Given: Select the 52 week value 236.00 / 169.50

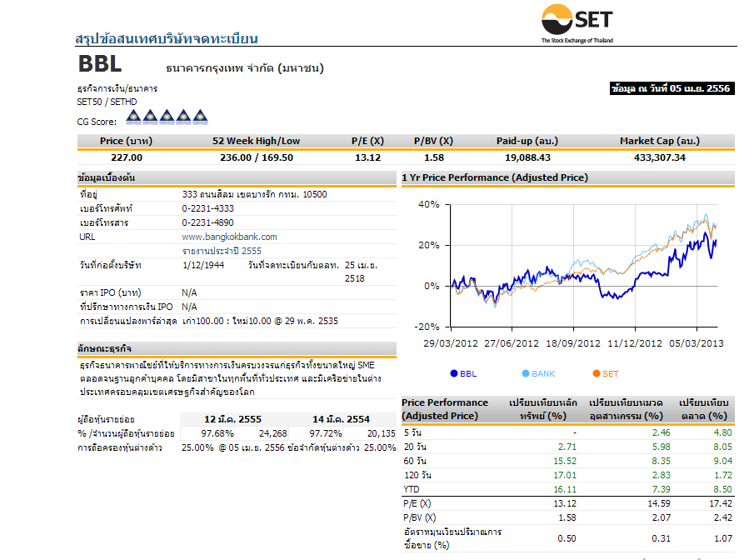Looking at the screenshot, I should click(257, 157).
